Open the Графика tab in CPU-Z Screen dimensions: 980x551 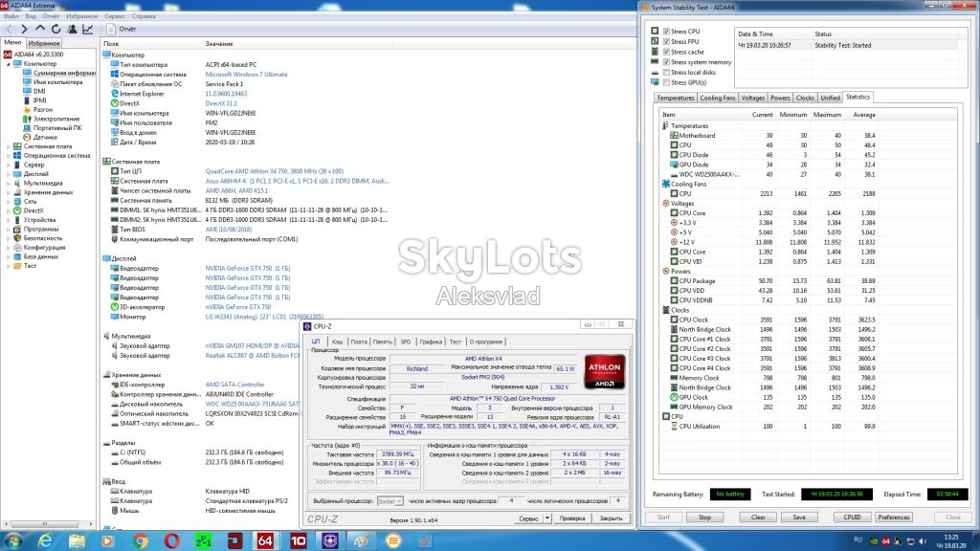tap(431, 342)
